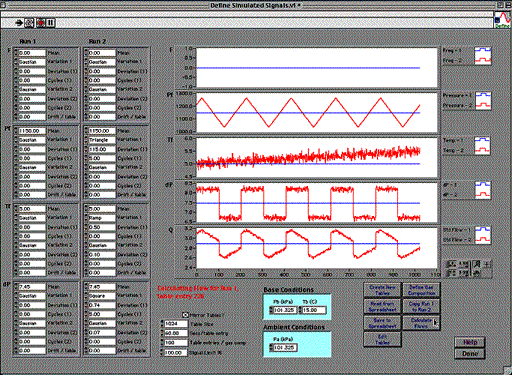Screen dimensions: 512x375
Task: Click the red Temp - 2 plot sample
Action: (x=482, y=150)
